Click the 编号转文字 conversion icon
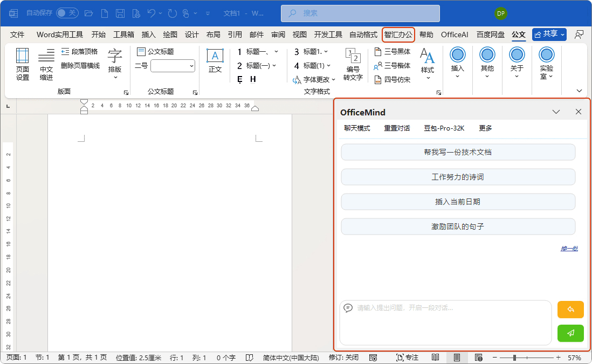 click(x=353, y=64)
